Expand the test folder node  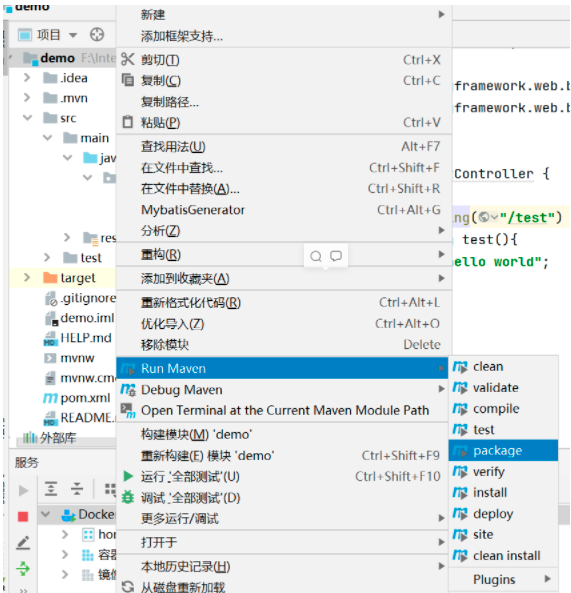coord(47,258)
